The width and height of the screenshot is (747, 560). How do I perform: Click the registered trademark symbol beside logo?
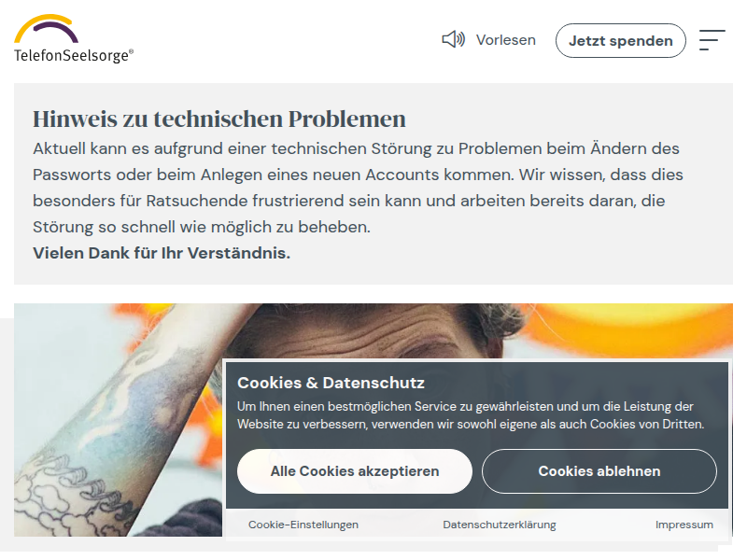point(132,51)
